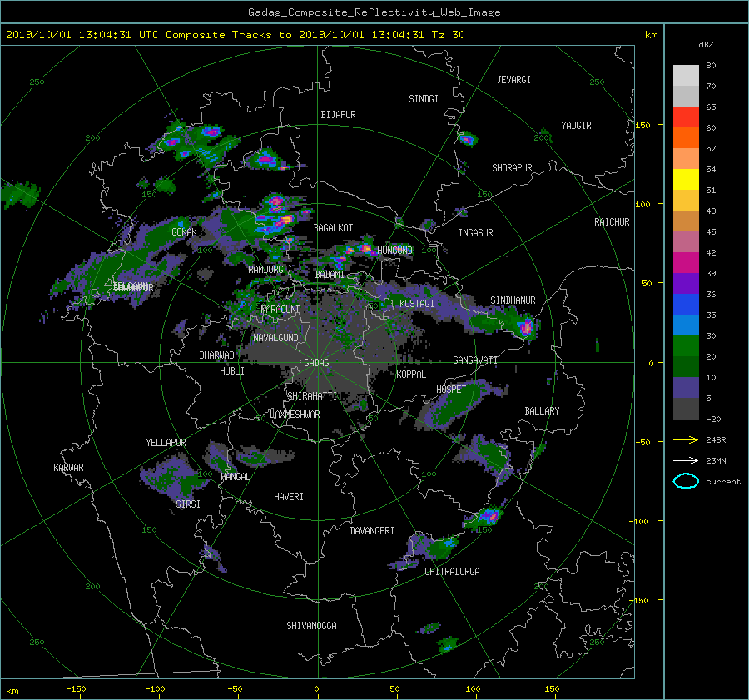Pick the red 60 dBZ legend swatch
The height and width of the screenshot is (700, 749).
(686, 117)
